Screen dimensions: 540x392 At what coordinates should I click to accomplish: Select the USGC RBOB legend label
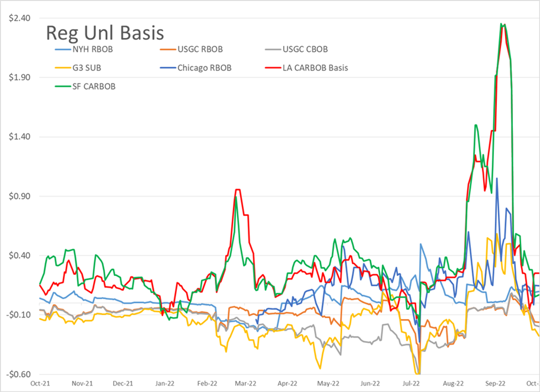coord(200,49)
